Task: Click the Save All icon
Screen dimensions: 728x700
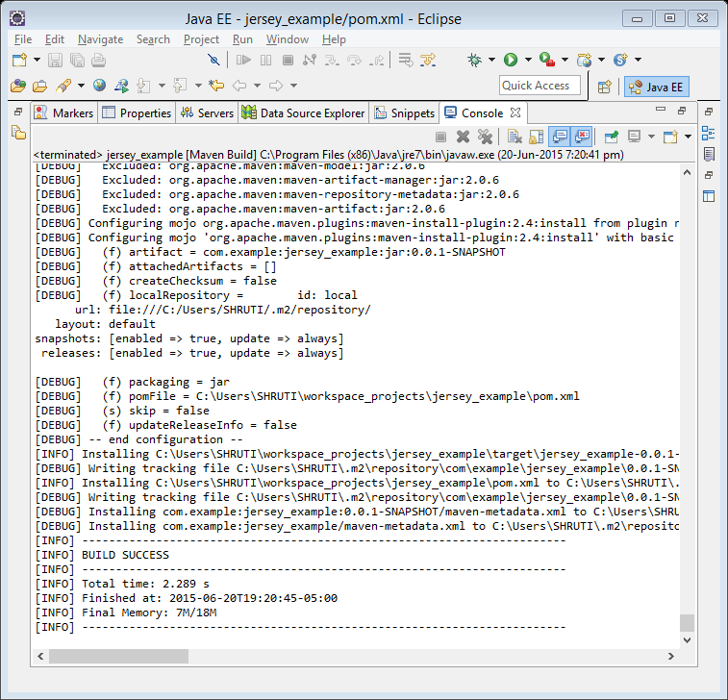Action: [x=77, y=60]
